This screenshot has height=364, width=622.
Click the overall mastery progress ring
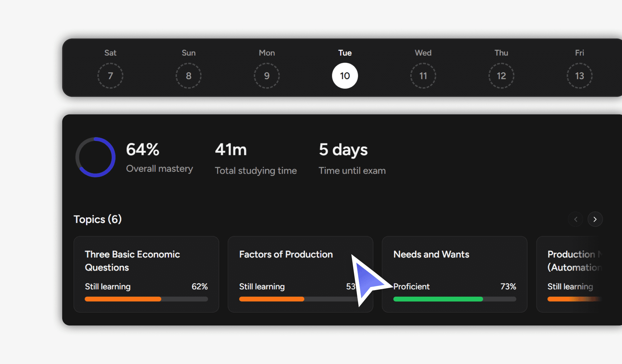click(x=95, y=157)
